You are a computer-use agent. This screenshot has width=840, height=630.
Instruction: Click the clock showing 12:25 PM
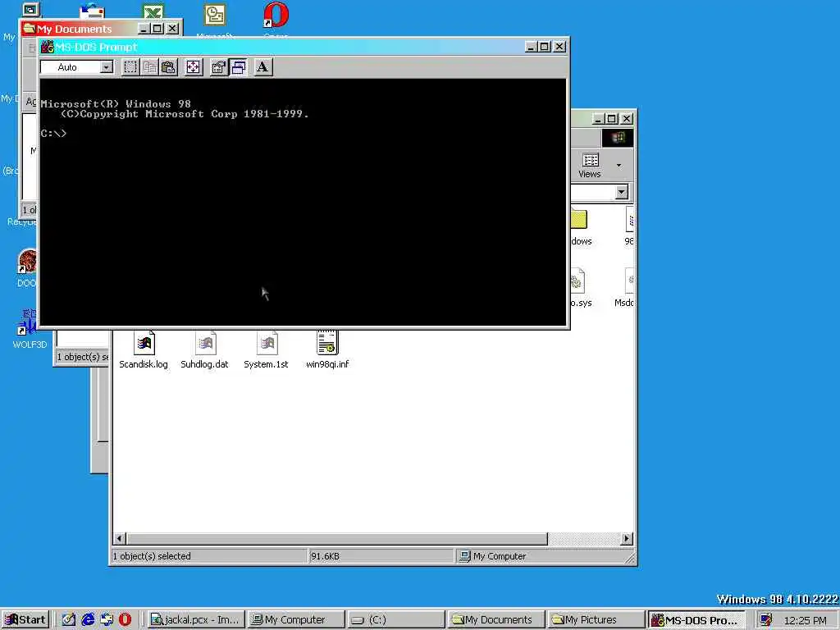click(805, 620)
